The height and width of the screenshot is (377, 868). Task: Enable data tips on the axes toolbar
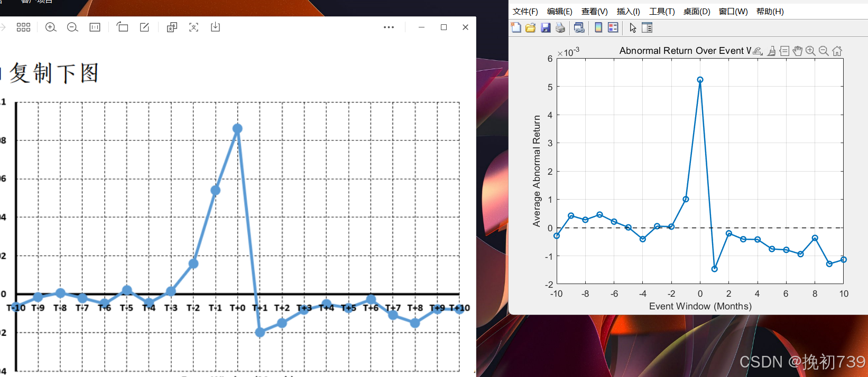[784, 51]
